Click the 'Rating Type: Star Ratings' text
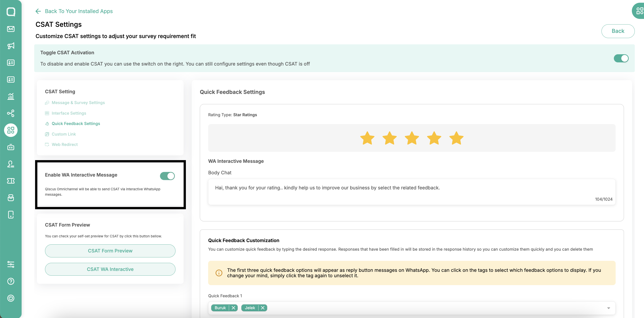The height and width of the screenshot is (318, 644). click(232, 115)
